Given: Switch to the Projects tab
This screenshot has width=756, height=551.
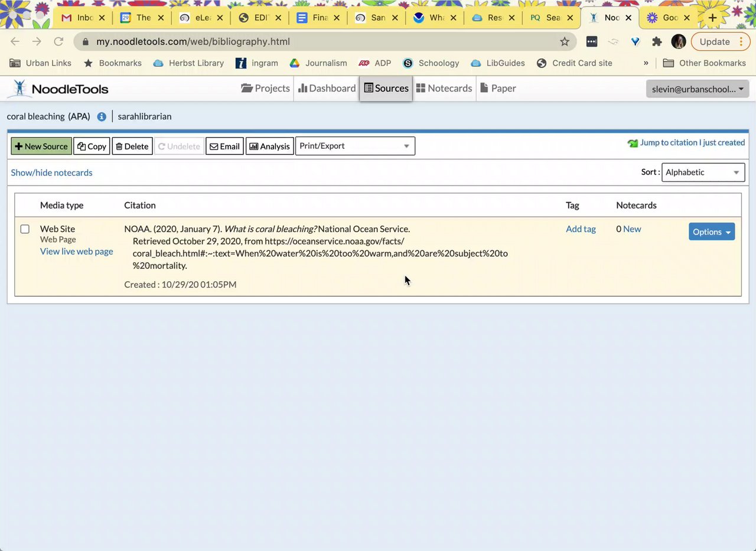Looking at the screenshot, I should [266, 88].
